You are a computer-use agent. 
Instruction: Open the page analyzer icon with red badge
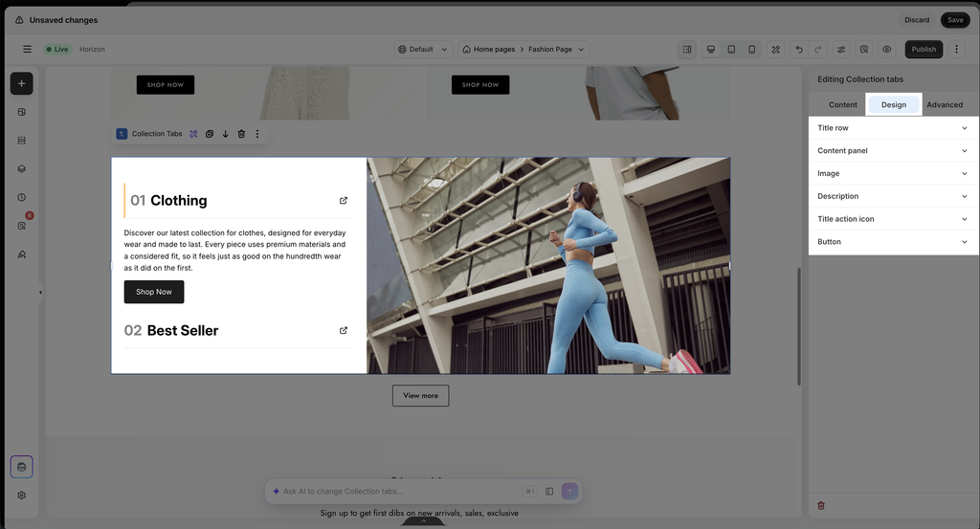pos(23,225)
